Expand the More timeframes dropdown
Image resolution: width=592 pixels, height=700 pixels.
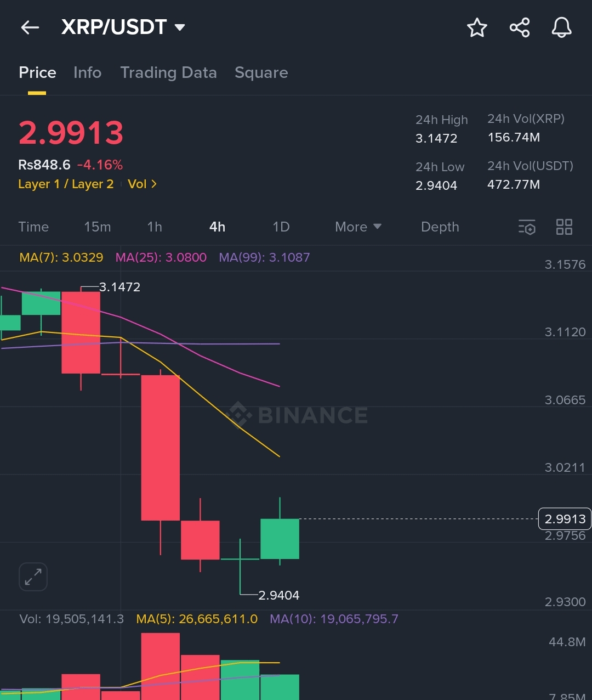point(358,227)
